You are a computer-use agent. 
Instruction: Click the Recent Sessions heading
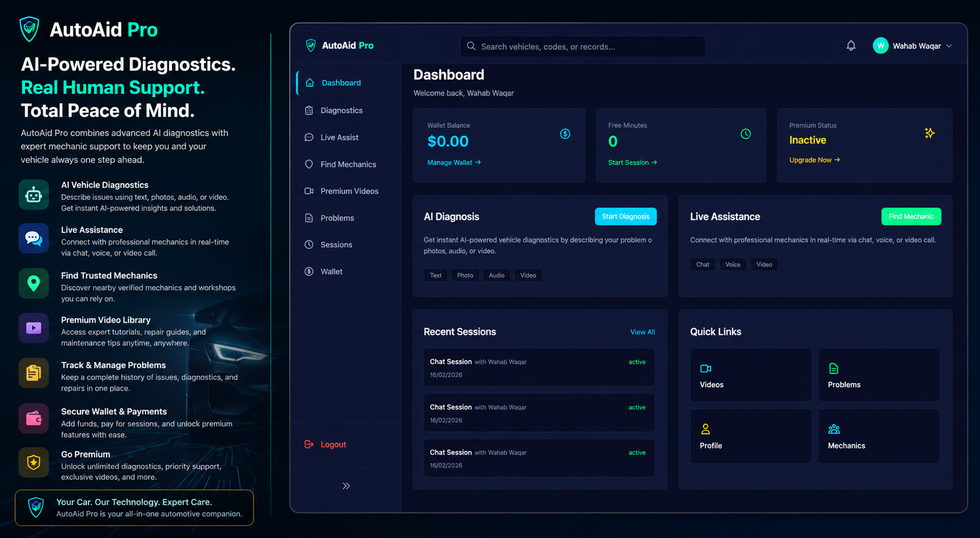pos(460,332)
